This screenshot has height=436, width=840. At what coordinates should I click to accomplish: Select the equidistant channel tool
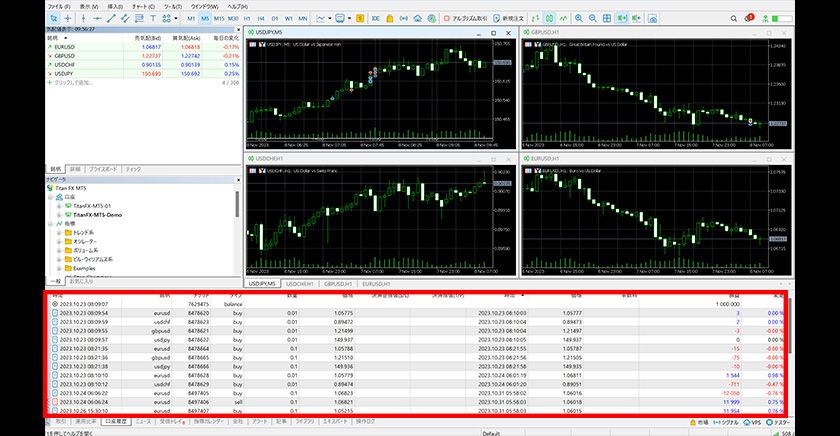pos(125,18)
